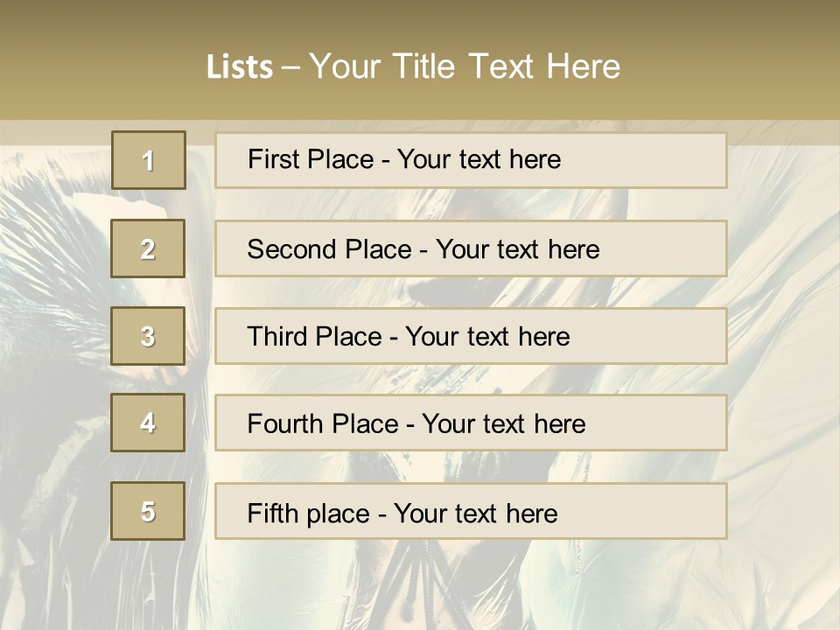Click "First Place - Your text here" text
840x630 pixels.
point(404,159)
